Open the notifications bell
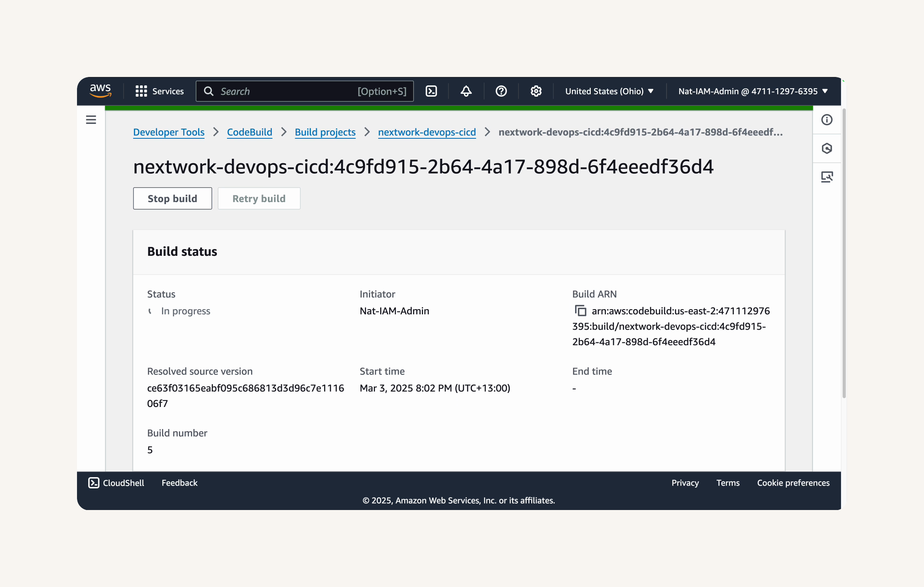 tap(466, 91)
